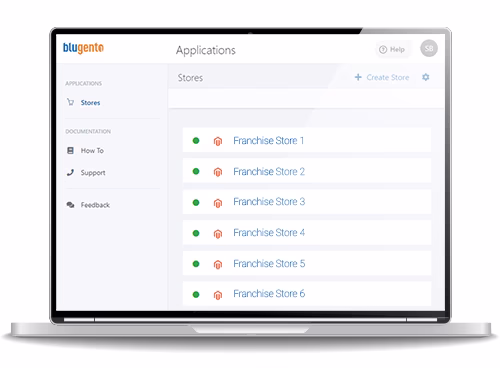The image size is (500, 368).
Task: Open How To documentation
Action: [x=92, y=151]
